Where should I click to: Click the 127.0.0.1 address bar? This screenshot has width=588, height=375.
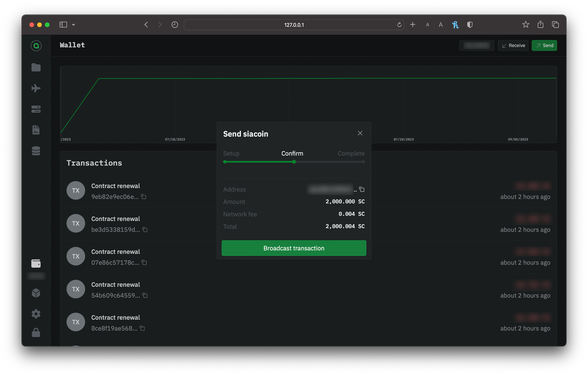point(294,25)
